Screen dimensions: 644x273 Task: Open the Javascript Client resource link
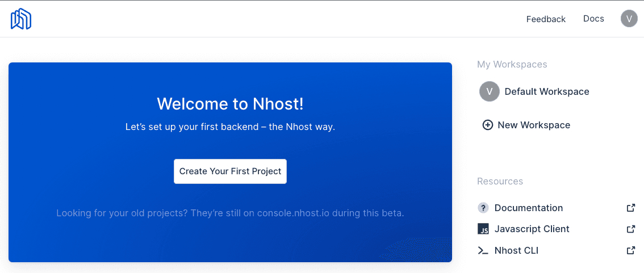532,229
